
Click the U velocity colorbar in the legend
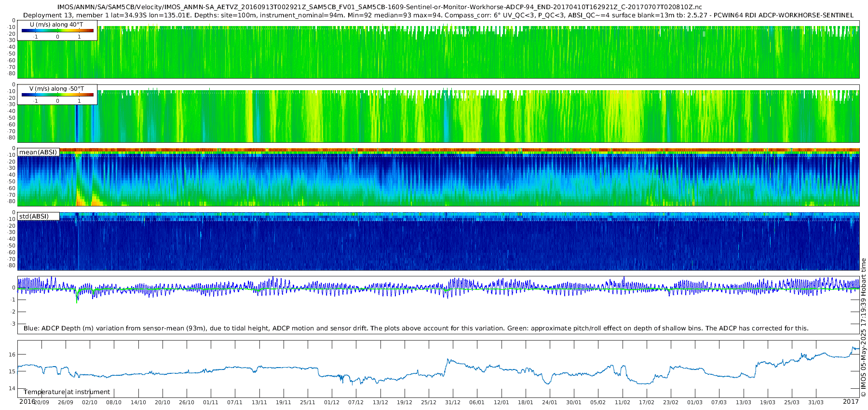pyautogui.click(x=57, y=30)
